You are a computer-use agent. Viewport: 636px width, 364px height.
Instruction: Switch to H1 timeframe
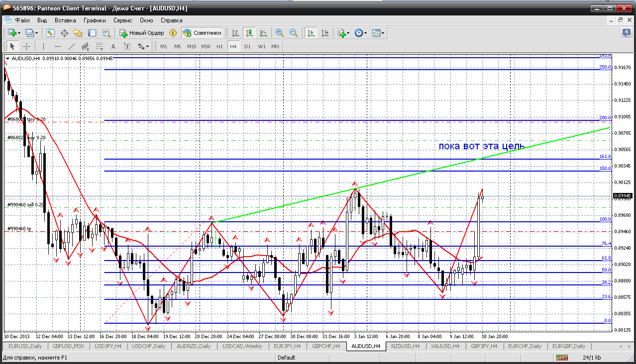[x=219, y=46]
